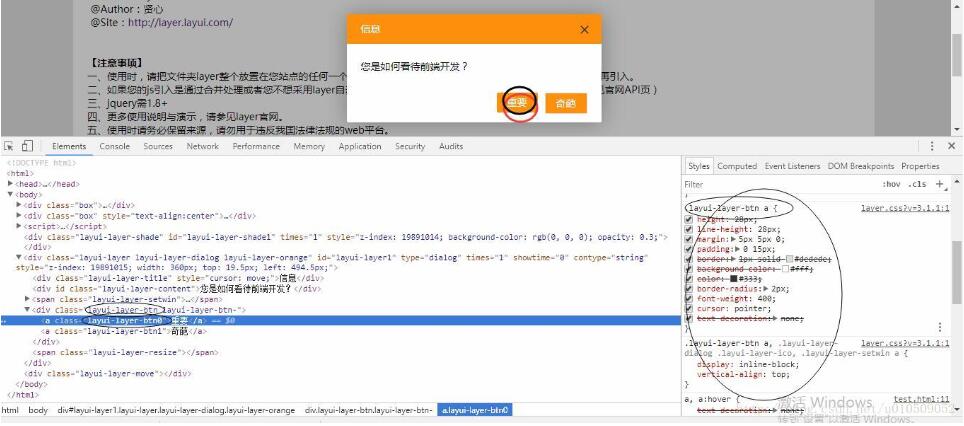Expand the layui-layer-setwin span node
The width and height of the screenshot is (964, 426).
[28, 299]
